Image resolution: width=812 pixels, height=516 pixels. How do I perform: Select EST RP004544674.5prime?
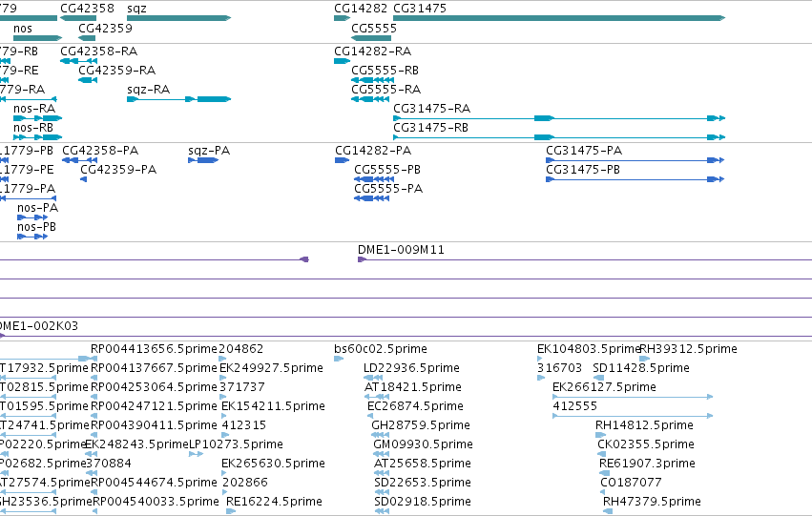pyautogui.click(x=154, y=483)
